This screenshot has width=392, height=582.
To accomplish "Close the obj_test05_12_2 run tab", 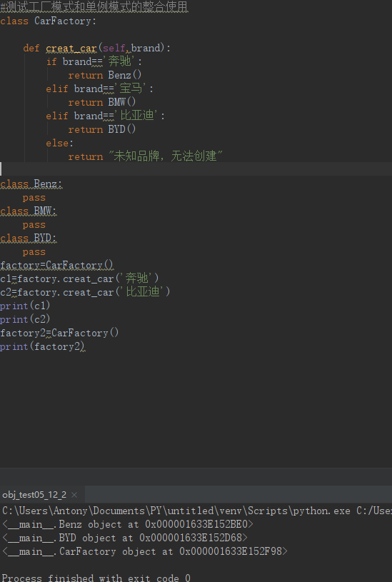I will [74, 495].
